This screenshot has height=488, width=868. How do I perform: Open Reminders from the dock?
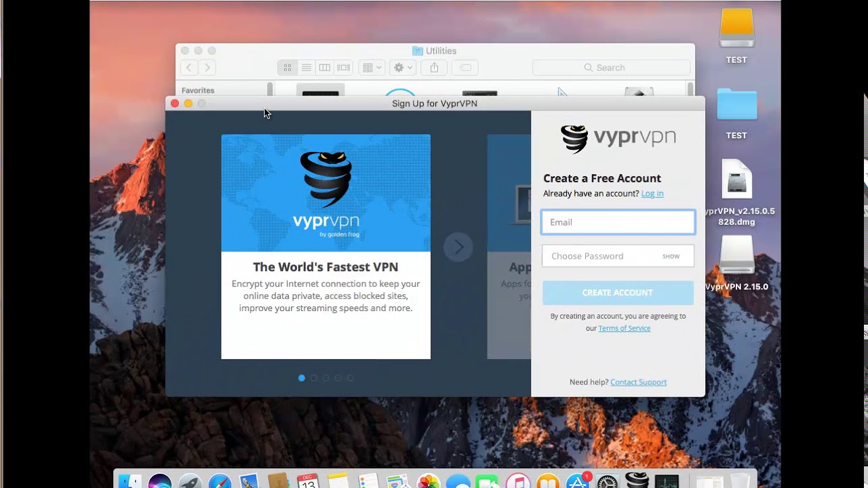[368, 481]
